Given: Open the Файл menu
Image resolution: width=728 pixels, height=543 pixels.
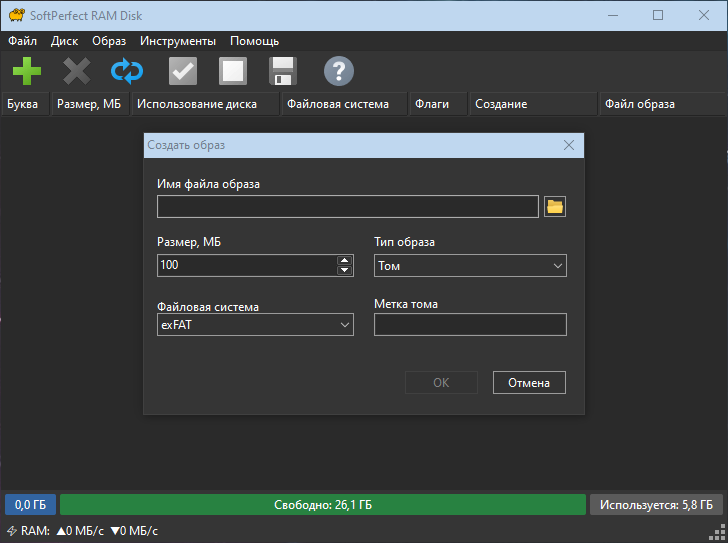Looking at the screenshot, I should click(x=22, y=41).
